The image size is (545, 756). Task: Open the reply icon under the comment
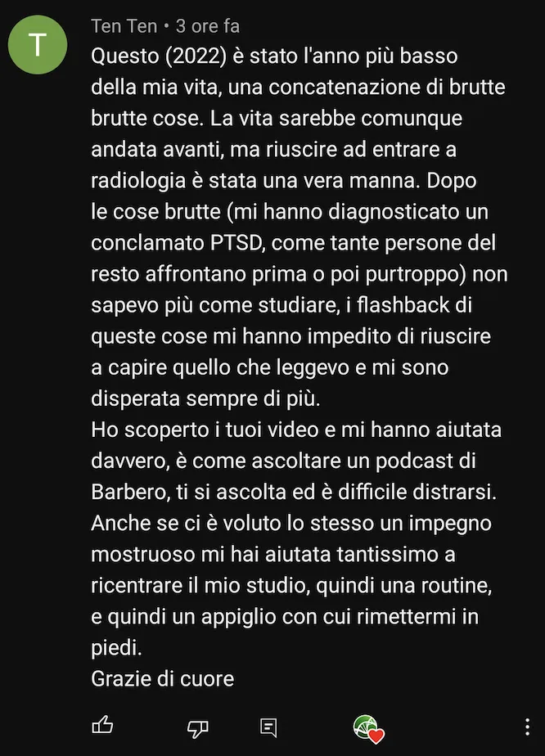(268, 727)
